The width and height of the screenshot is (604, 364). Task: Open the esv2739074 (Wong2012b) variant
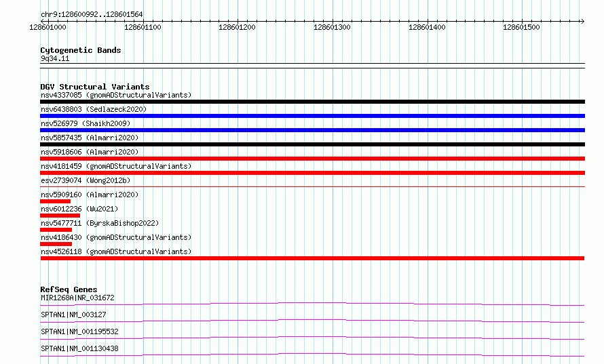coord(86,180)
